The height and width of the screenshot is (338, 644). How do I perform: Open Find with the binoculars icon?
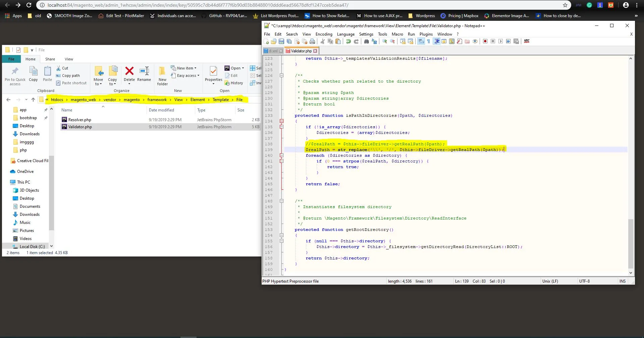click(366, 41)
